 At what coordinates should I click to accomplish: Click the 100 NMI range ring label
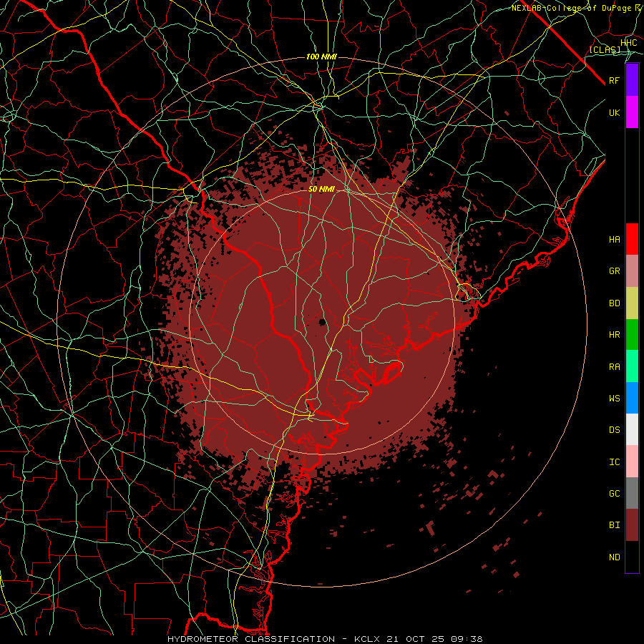point(321,57)
